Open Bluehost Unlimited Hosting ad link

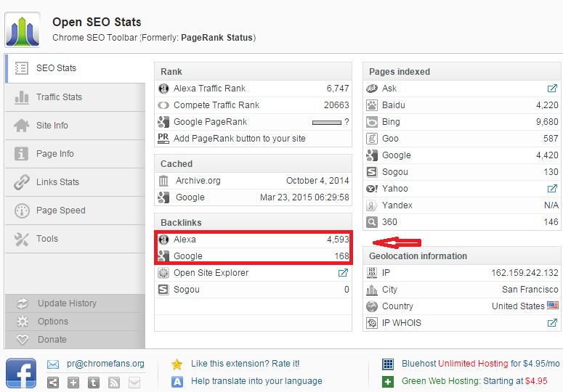[480, 364]
